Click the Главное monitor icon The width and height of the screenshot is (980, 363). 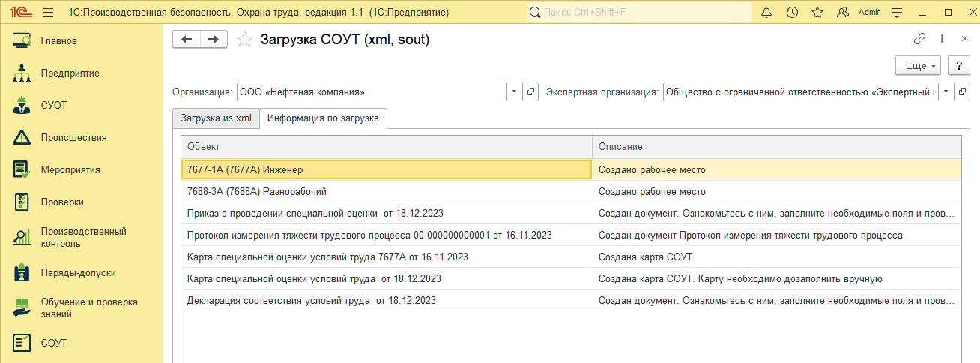pyautogui.click(x=21, y=41)
